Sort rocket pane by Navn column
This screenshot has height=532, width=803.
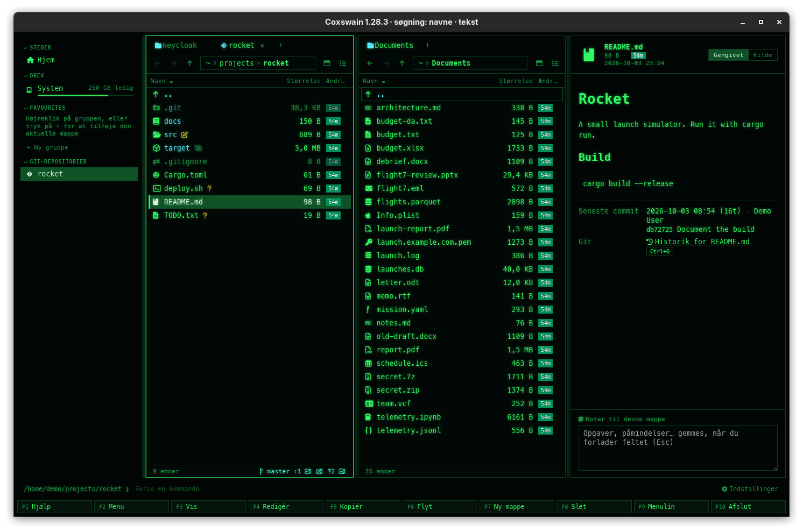click(161, 81)
